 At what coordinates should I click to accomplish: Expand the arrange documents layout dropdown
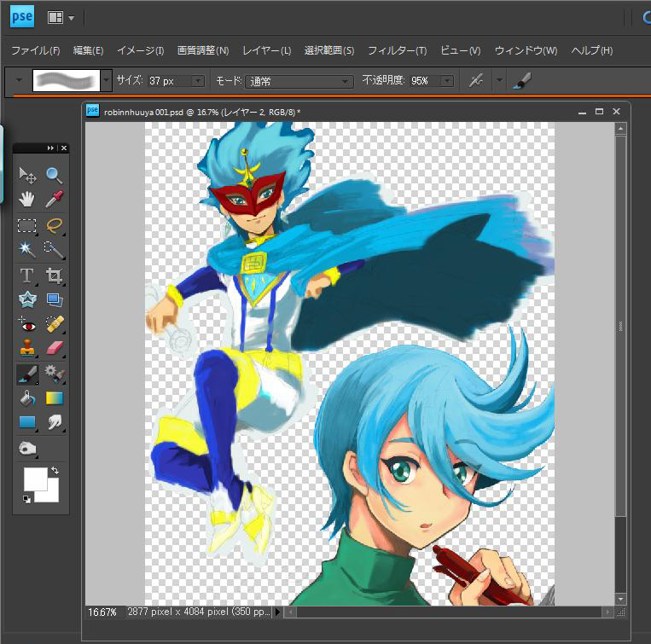click(72, 18)
